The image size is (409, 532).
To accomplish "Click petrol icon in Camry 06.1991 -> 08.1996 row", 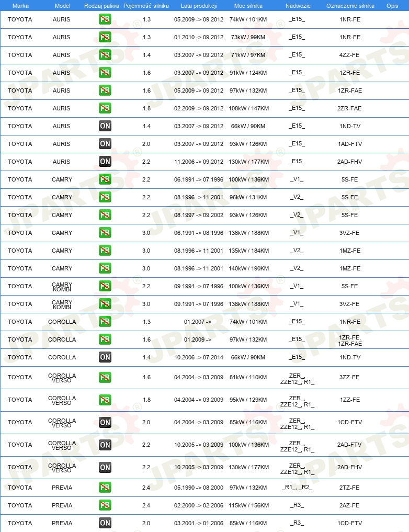I will pyautogui.click(x=105, y=233).
